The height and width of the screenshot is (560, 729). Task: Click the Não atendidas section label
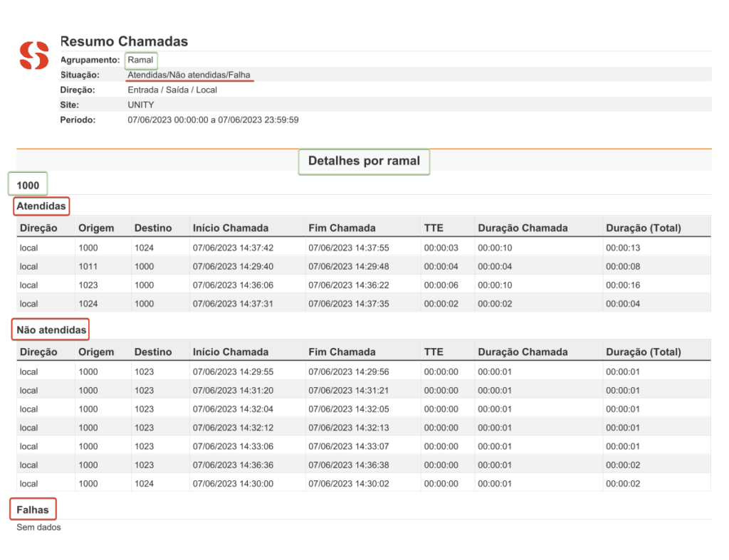click(x=51, y=329)
